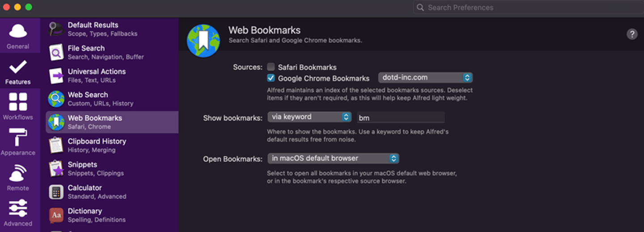This screenshot has height=232, width=644.
Task: Select the Dictionary feature
Action: (x=85, y=215)
